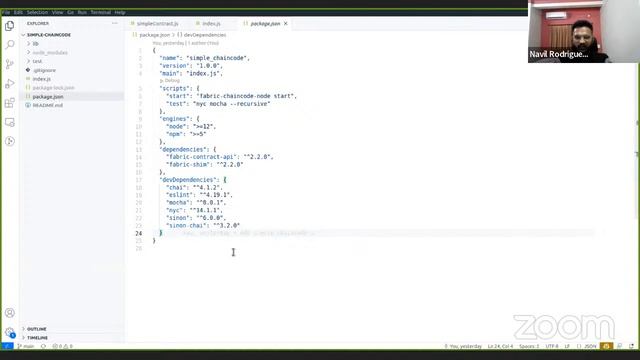Change language mode via JSON indicator

(587, 346)
